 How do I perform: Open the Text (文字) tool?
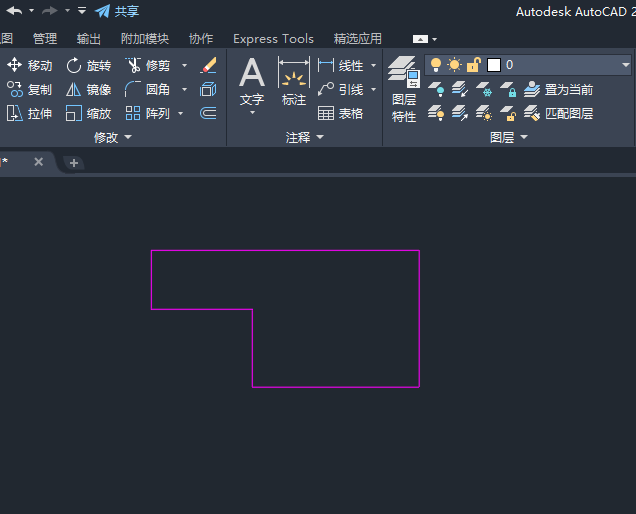coord(252,81)
